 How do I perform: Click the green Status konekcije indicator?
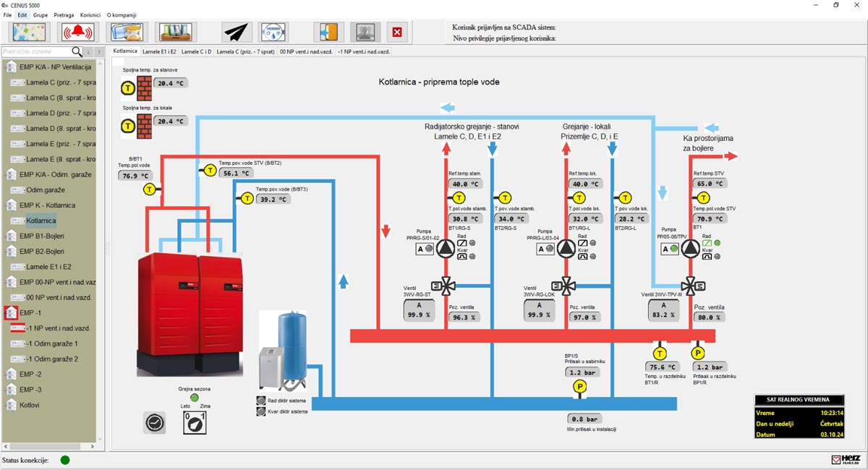[x=65, y=460]
